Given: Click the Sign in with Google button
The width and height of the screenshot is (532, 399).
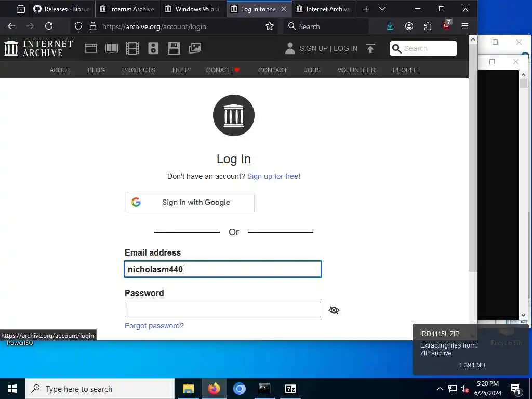Looking at the screenshot, I should pyautogui.click(x=189, y=202).
